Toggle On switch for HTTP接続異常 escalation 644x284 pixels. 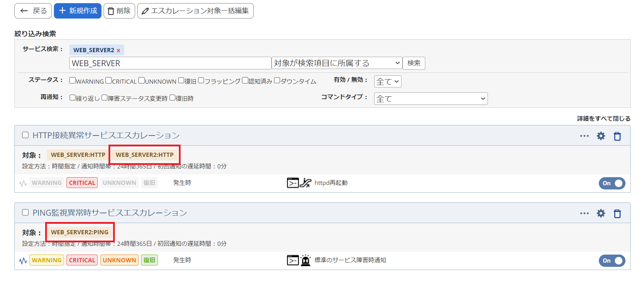point(611,183)
